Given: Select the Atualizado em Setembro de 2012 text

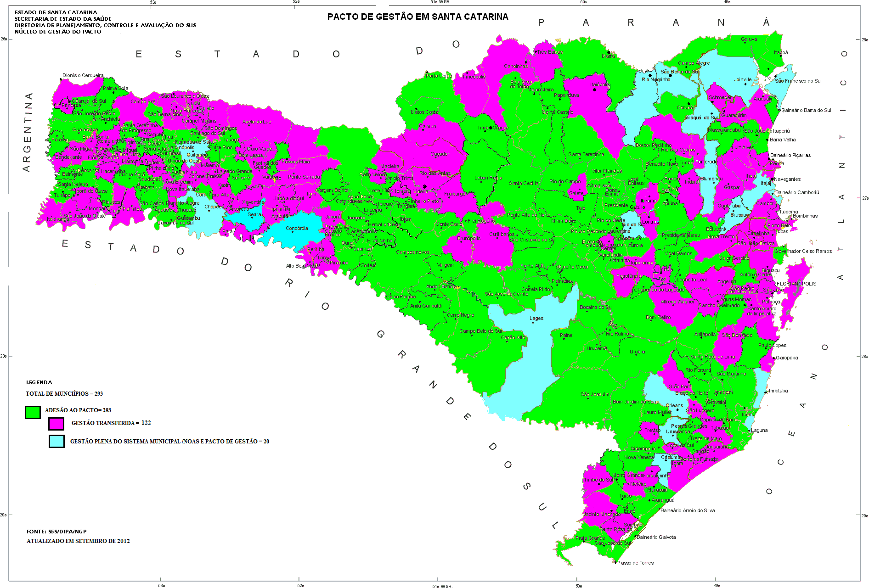Looking at the screenshot, I should [x=78, y=541].
